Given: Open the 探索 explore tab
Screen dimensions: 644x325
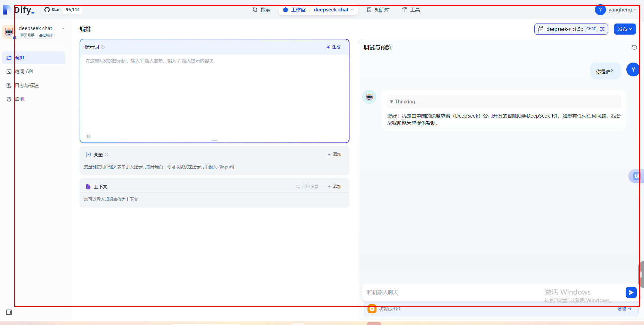Looking at the screenshot, I should pyautogui.click(x=262, y=10).
